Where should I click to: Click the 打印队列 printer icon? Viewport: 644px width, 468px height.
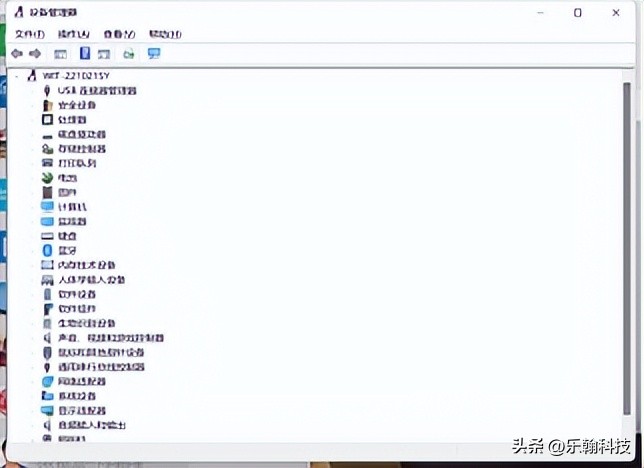(x=48, y=163)
